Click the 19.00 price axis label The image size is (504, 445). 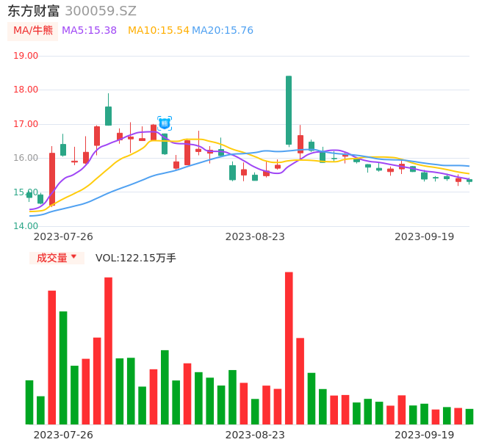(x=26, y=56)
